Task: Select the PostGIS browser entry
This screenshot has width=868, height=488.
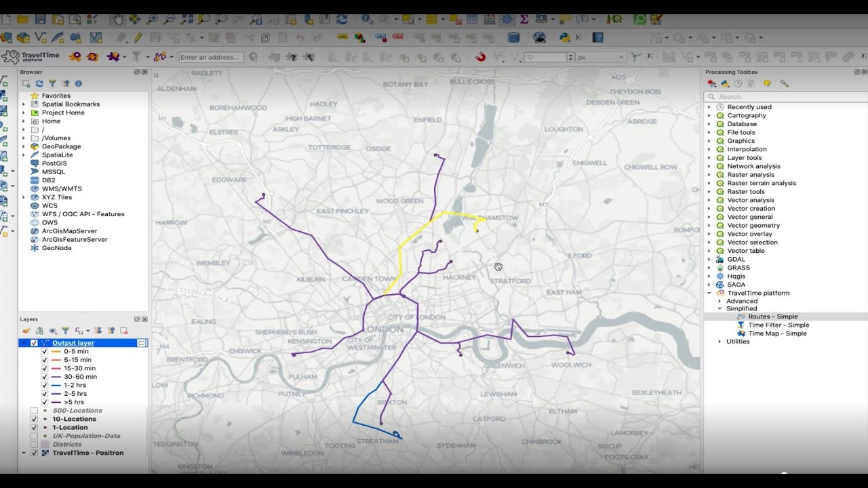Action: point(54,163)
